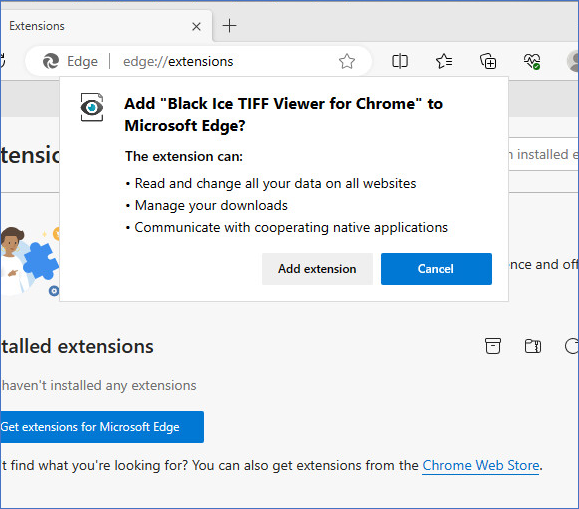Image resolution: width=579 pixels, height=509 pixels.
Task: Click the Add extension button
Action: [x=317, y=269]
